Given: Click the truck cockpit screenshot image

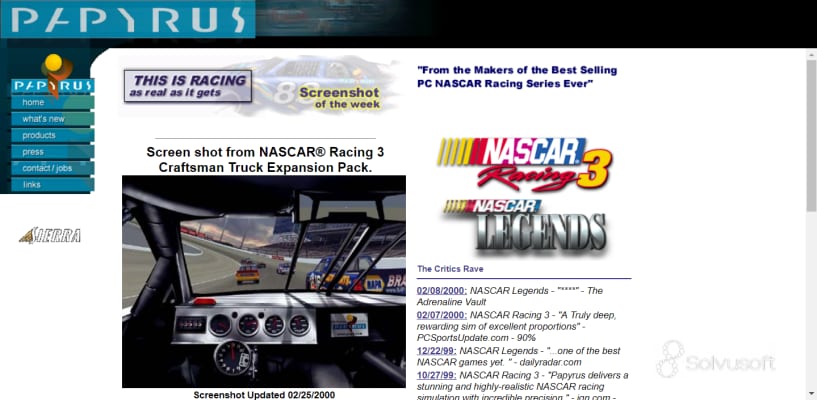Looking at the screenshot, I should pos(264,281).
